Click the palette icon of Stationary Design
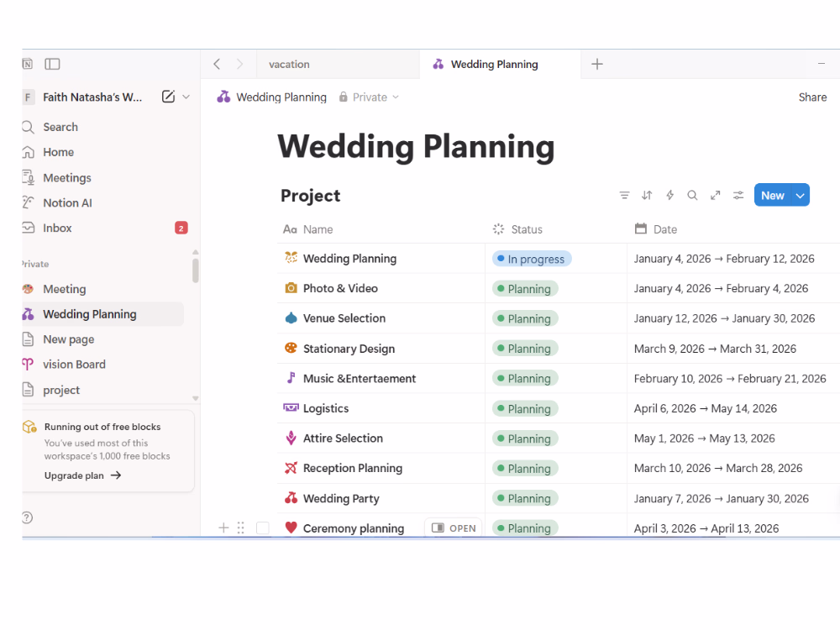 coord(291,349)
